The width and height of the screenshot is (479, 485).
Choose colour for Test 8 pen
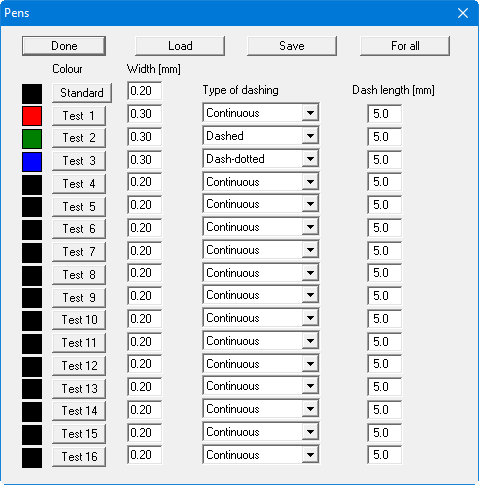click(79, 275)
